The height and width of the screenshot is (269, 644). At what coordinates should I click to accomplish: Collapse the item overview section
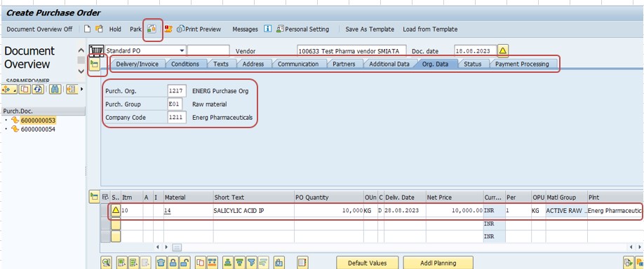[x=95, y=197]
